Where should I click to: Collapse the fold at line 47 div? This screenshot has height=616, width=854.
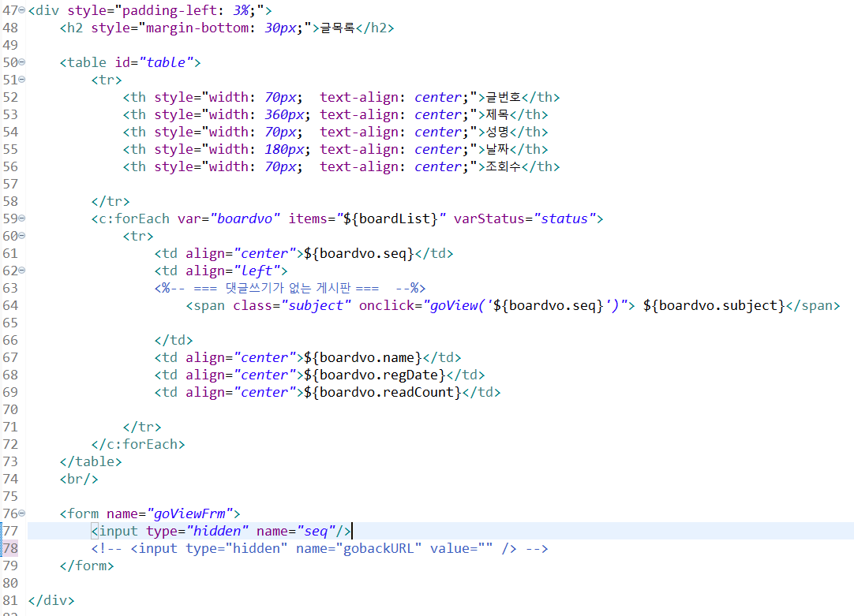(x=22, y=10)
